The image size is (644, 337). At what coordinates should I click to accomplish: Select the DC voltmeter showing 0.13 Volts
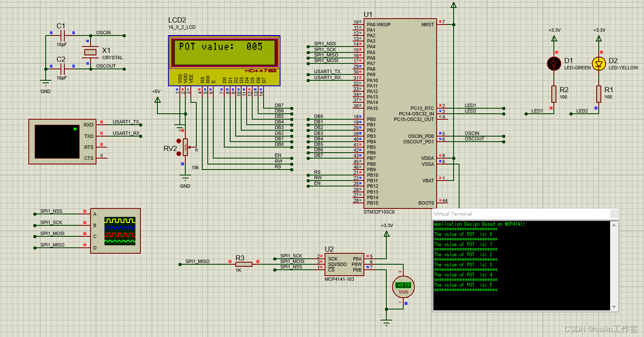403,286
